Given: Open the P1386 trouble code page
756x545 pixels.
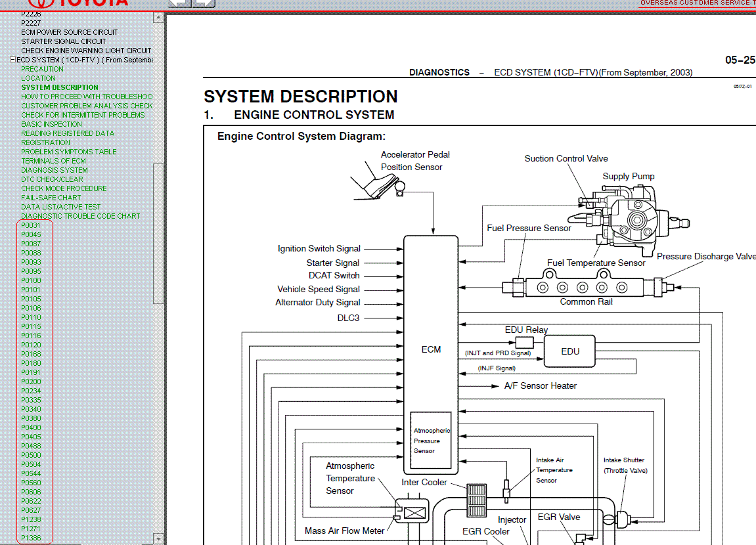Looking at the screenshot, I should (x=31, y=538).
